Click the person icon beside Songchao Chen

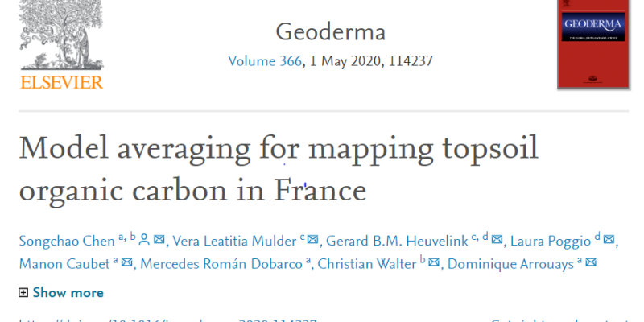click(144, 239)
